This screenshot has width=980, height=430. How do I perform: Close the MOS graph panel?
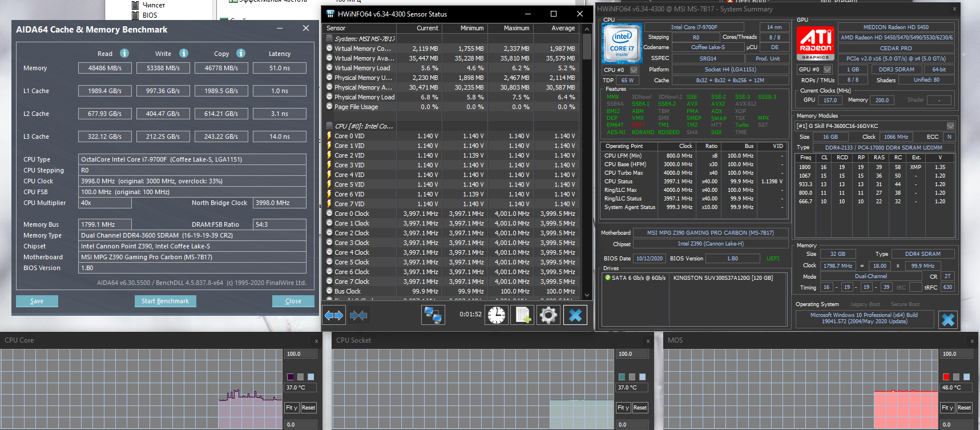[x=972, y=341]
